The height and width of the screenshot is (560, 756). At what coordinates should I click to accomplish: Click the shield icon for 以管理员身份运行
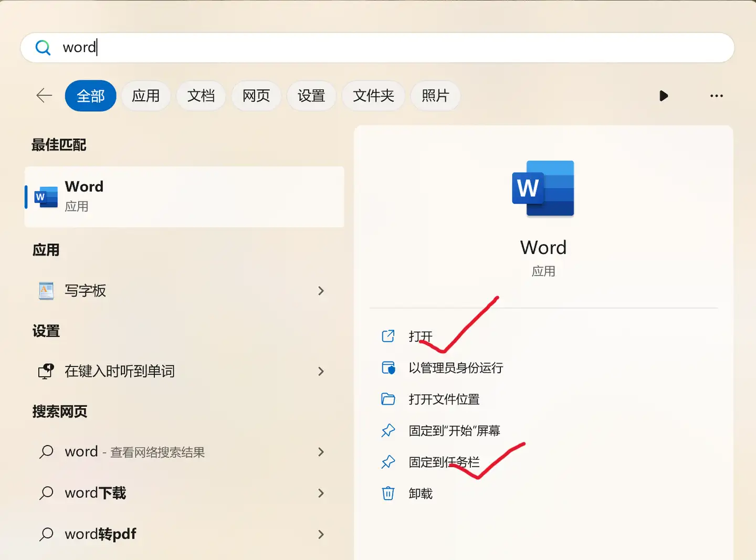click(388, 367)
